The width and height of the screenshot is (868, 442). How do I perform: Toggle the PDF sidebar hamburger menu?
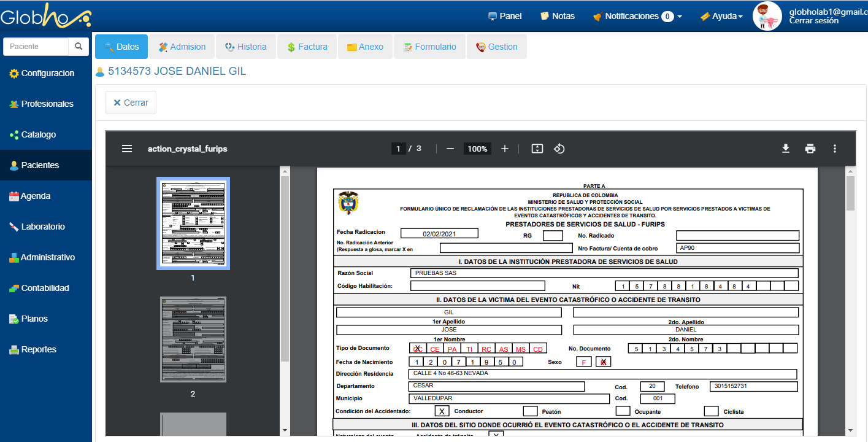click(x=127, y=149)
